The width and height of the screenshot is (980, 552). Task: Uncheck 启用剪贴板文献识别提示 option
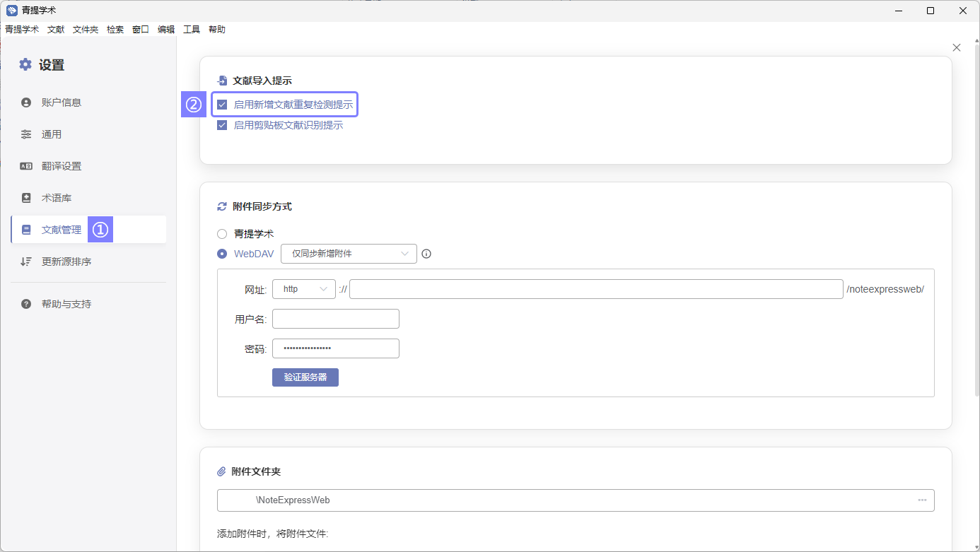(222, 125)
